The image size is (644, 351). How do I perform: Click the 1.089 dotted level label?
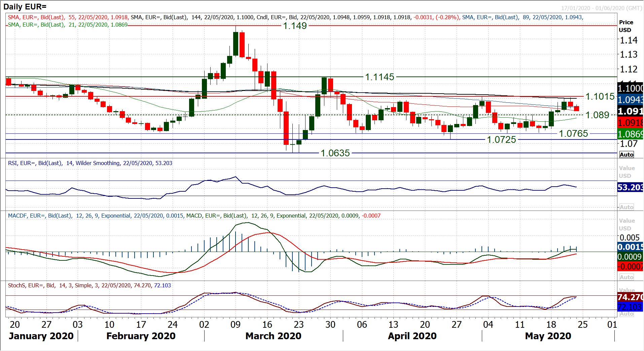(x=597, y=115)
